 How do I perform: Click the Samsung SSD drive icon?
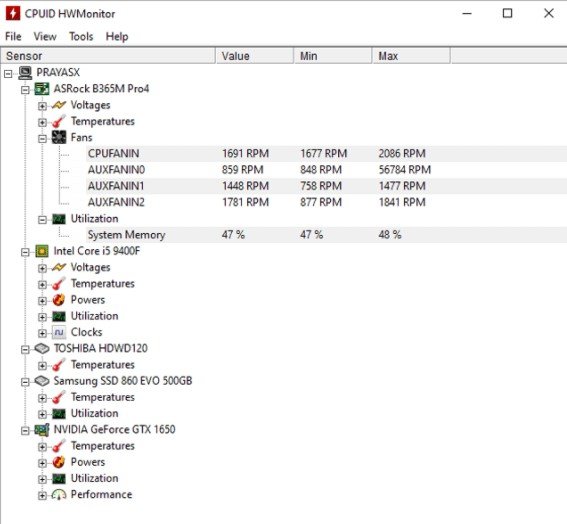(42, 381)
